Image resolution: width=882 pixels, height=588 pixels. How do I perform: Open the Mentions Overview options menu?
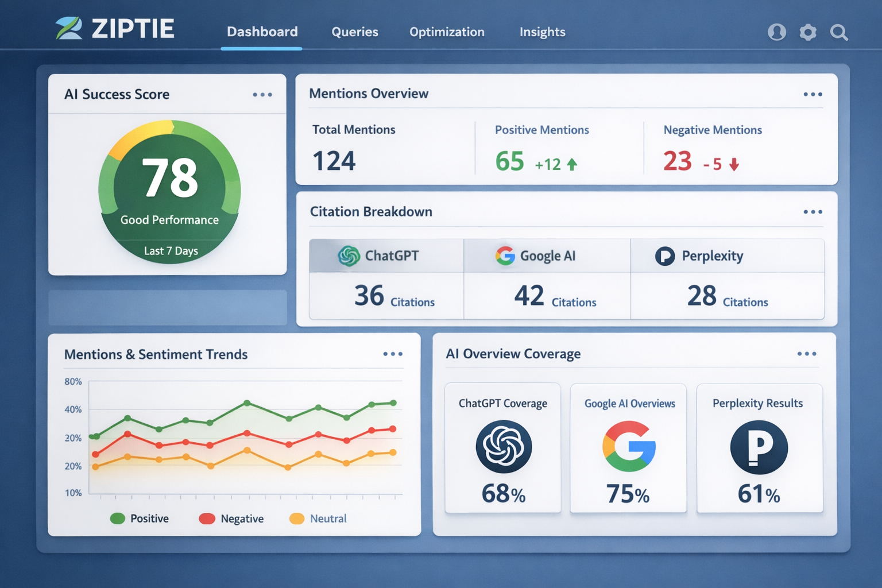(813, 94)
